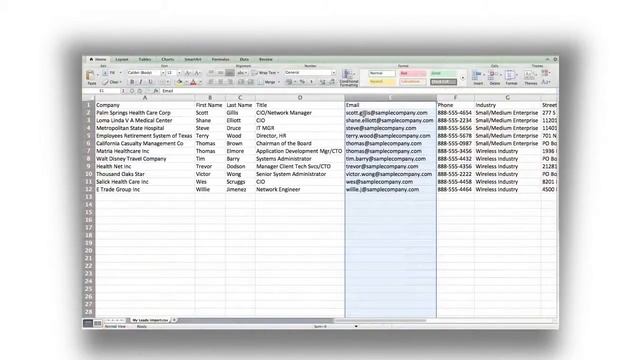Open the Charts ribbon tab
The width and height of the screenshot is (640, 360).
pos(167,59)
